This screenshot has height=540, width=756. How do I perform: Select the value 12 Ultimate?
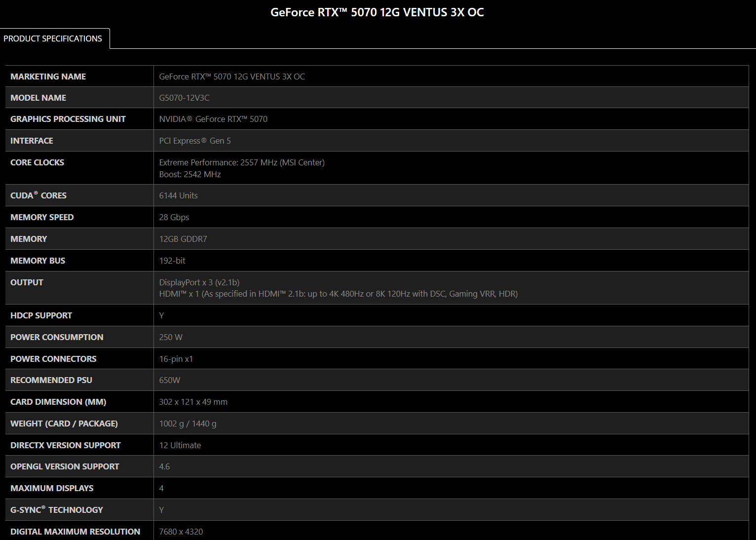[x=180, y=445]
